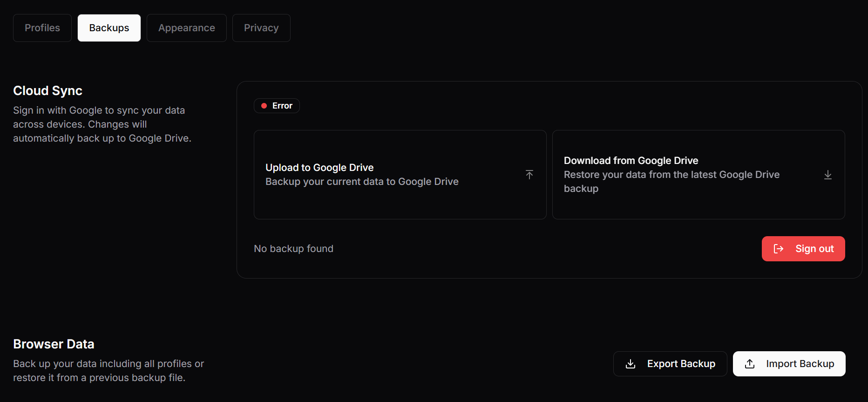Image resolution: width=868 pixels, height=402 pixels.
Task: Select the Backups tab
Action: [109, 28]
